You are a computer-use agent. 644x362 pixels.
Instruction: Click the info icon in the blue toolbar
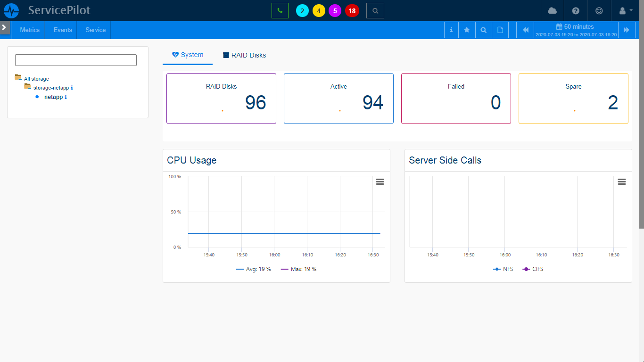(x=451, y=29)
